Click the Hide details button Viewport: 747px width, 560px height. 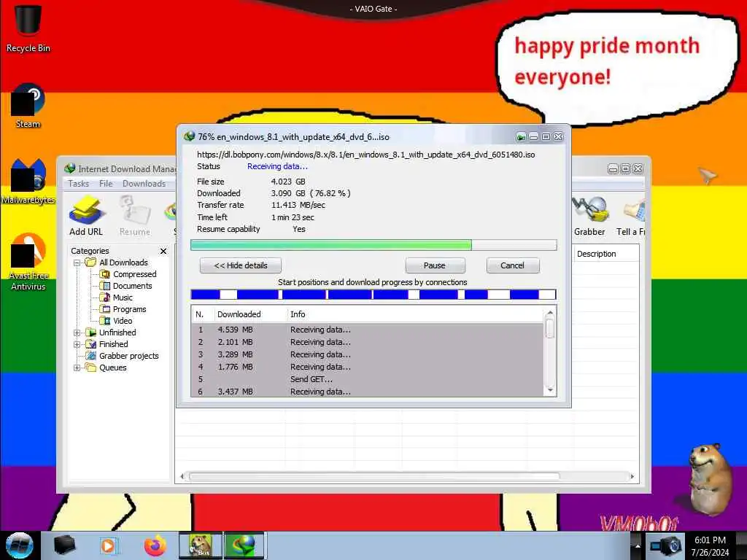click(241, 265)
